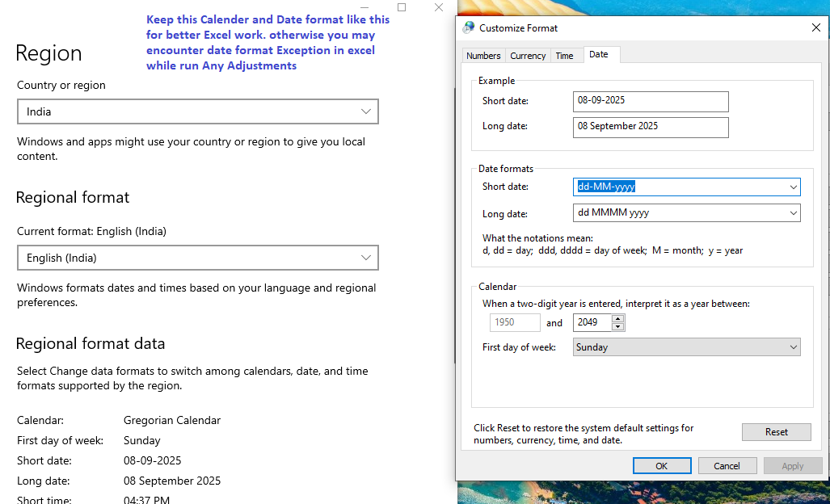Image resolution: width=830 pixels, height=504 pixels.
Task: Click the 2049 year input field
Action: coord(592,322)
